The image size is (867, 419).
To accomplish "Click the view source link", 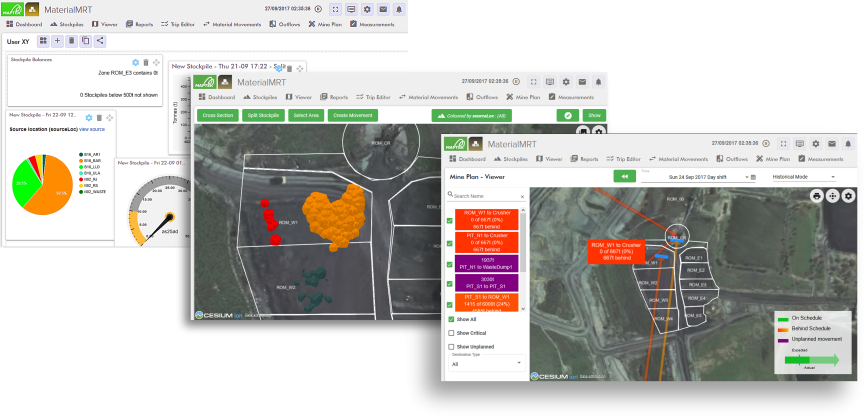I will click(92, 129).
